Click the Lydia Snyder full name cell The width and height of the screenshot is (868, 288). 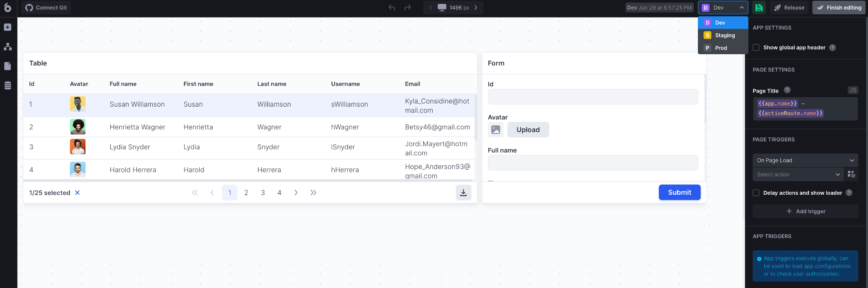coord(130,147)
